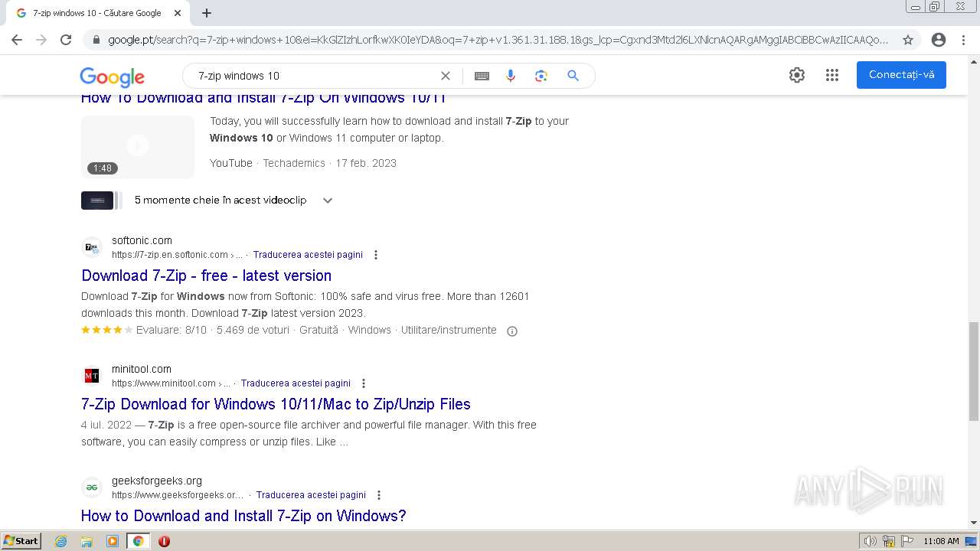Play the 1:48 YouTube video thumbnail
This screenshot has height=551, width=980.
click(x=138, y=147)
